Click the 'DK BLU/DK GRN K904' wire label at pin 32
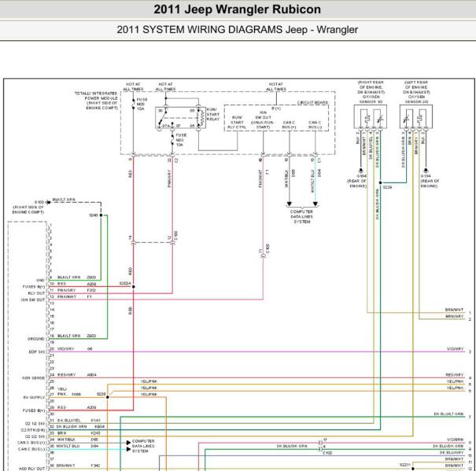This screenshot has height=471, width=476. click(80, 427)
